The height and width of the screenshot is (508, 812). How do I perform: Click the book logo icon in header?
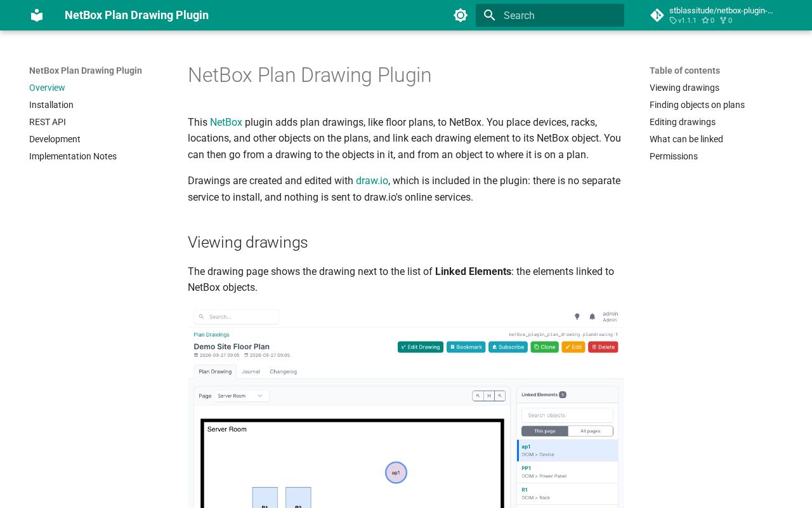(37, 15)
